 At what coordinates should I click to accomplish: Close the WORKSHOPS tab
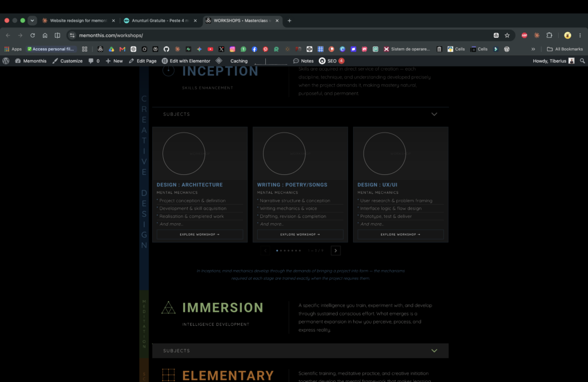coord(277,21)
